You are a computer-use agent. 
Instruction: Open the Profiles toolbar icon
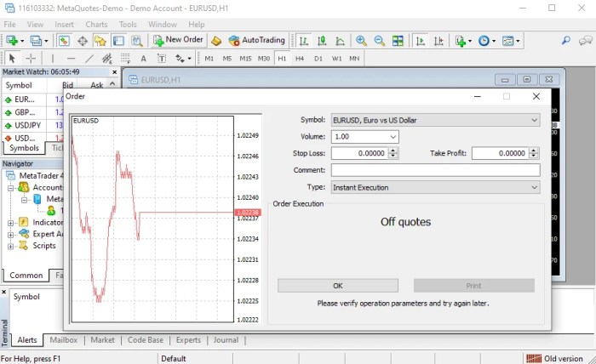(x=36, y=41)
